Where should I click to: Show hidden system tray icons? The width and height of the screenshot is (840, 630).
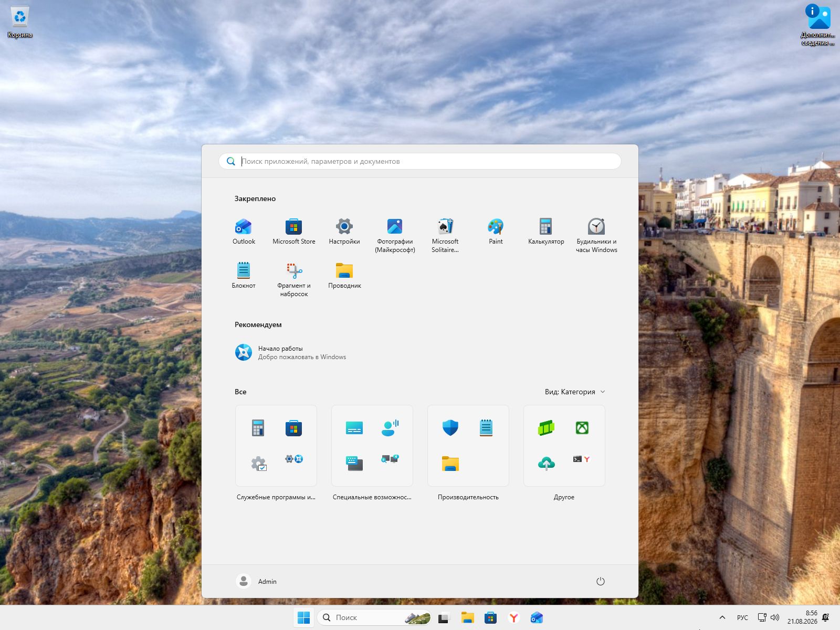click(x=722, y=617)
